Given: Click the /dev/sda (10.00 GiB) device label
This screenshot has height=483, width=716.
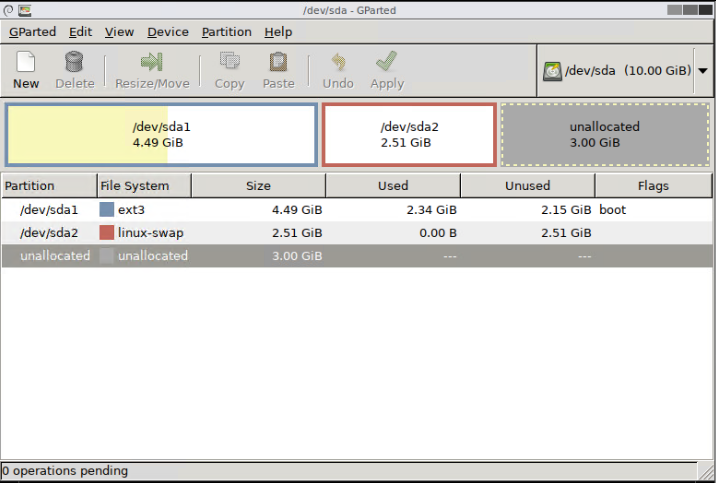Looking at the screenshot, I should [x=628, y=71].
